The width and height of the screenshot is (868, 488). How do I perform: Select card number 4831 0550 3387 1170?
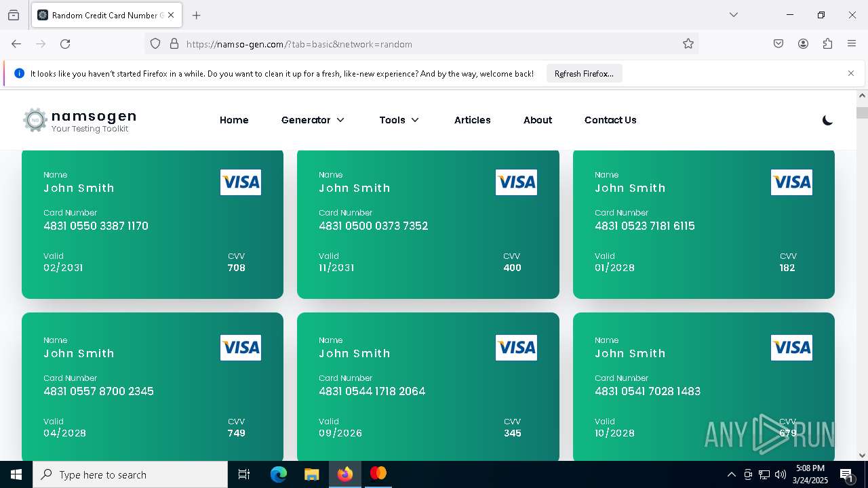click(96, 226)
